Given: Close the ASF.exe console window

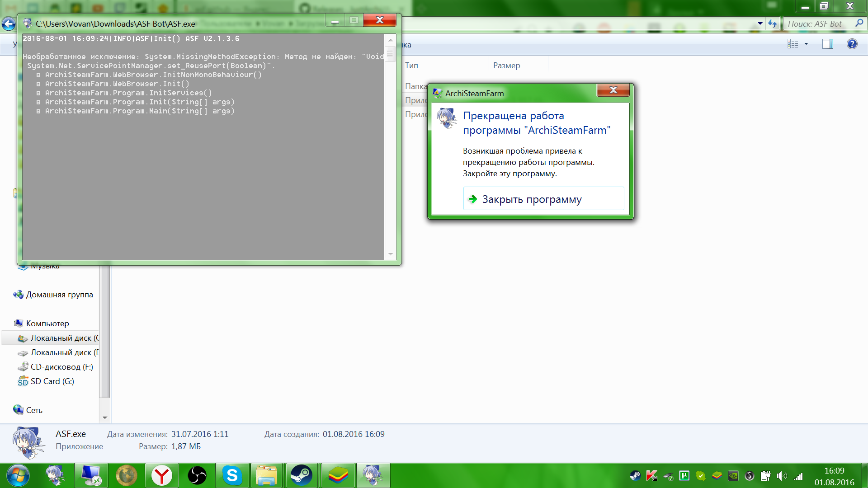Looking at the screenshot, I should point(380,20).
